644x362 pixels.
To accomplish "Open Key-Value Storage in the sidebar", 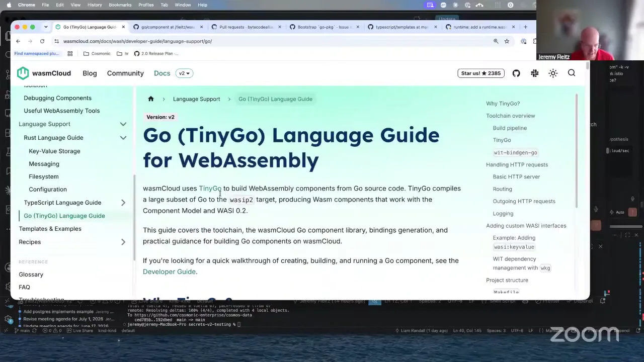I will (54, 151).
